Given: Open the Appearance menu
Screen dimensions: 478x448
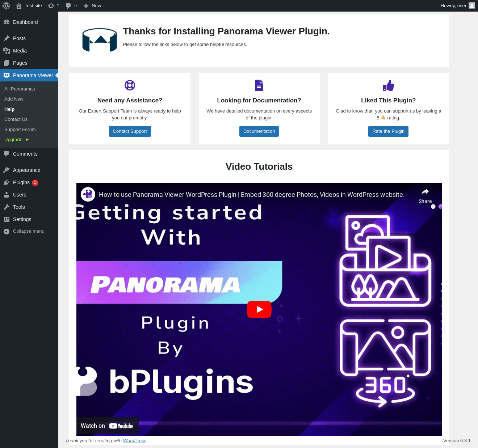Looking at the screenshot, I should [x=29, y=170].
